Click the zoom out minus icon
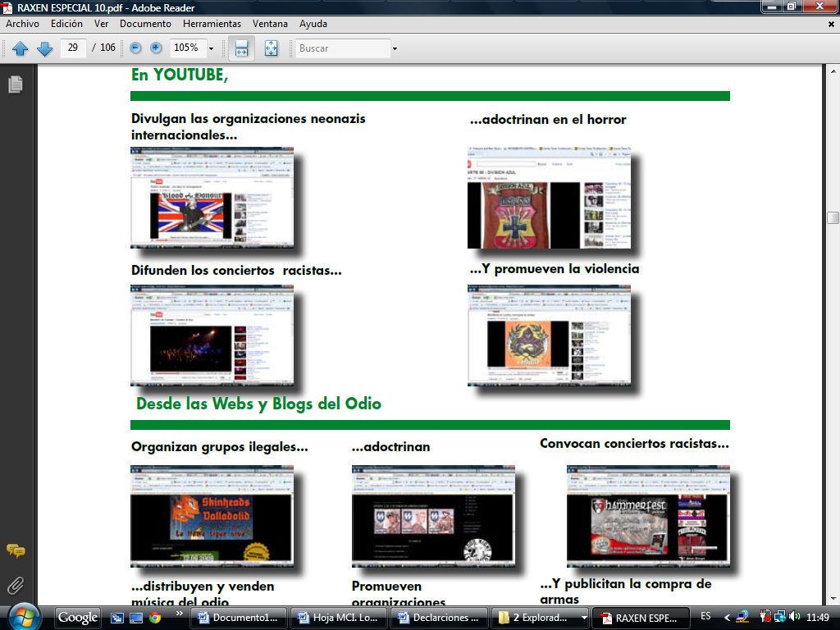The width and height of the screenshot is (840, 630). [135, 48]
